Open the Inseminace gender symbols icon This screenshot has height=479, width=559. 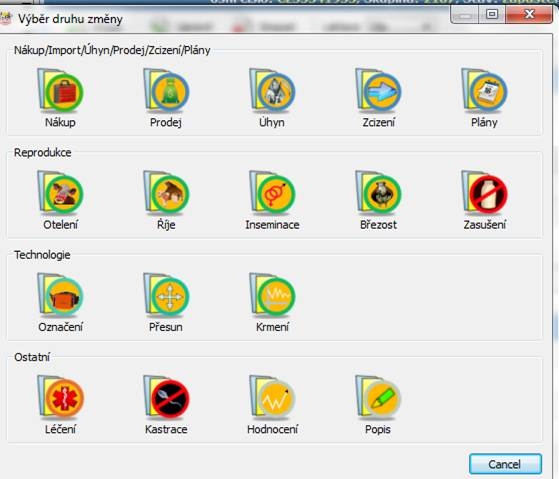[x=272, y=194]
